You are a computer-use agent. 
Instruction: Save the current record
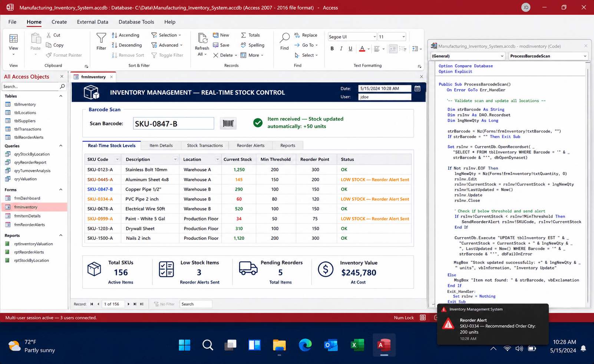[x=221, y=45]
